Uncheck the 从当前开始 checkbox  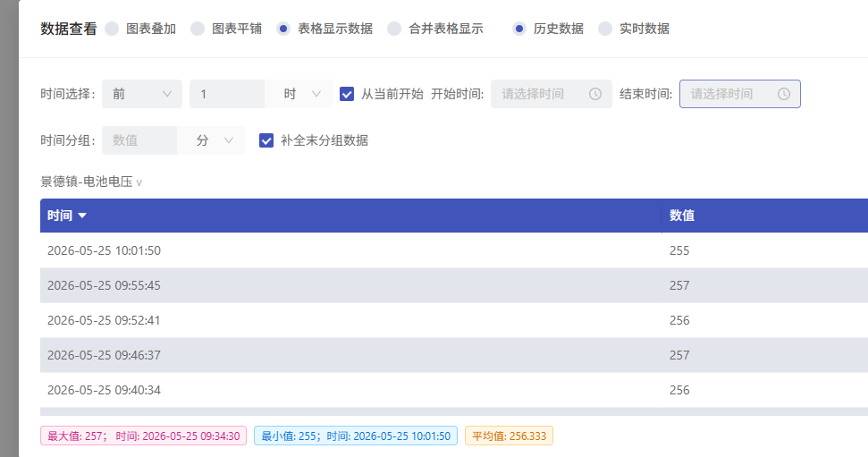point(347,94)
